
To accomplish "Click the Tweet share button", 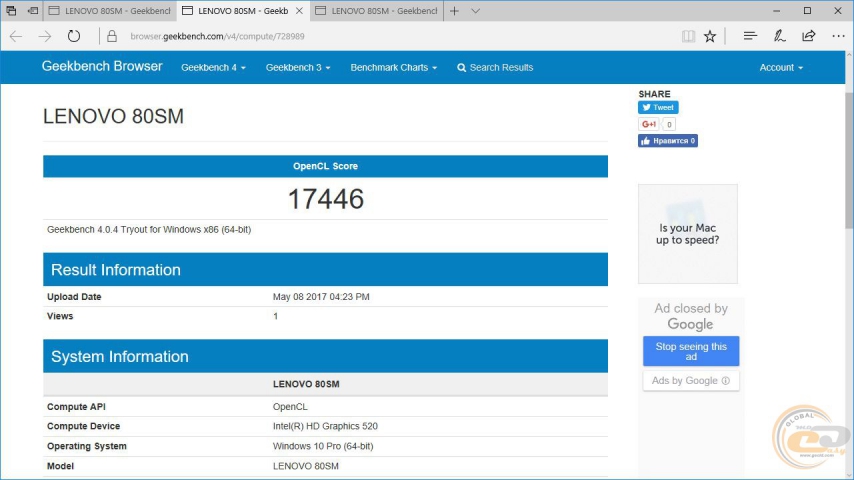I will [658, 107].
